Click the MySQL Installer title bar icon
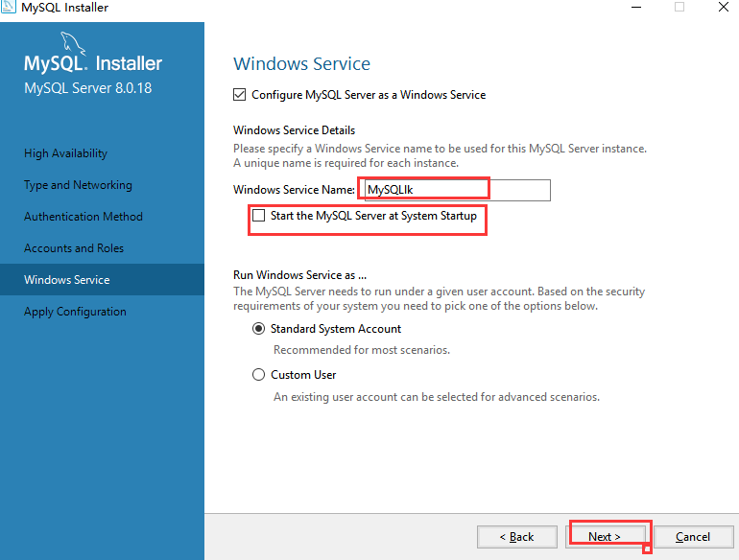This screenshot has height=560, width=739. pyautogui.click(x=8, y=6)
